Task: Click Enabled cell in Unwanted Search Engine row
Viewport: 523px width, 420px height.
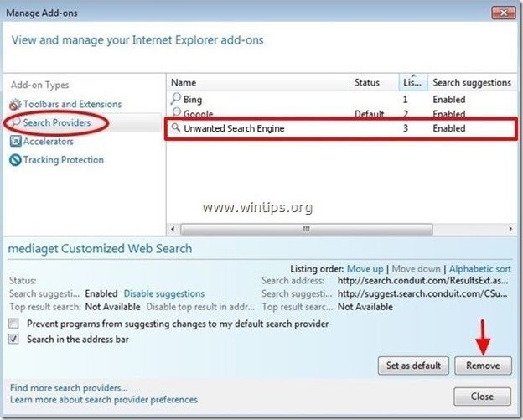Action: click(x=449, y=128)
